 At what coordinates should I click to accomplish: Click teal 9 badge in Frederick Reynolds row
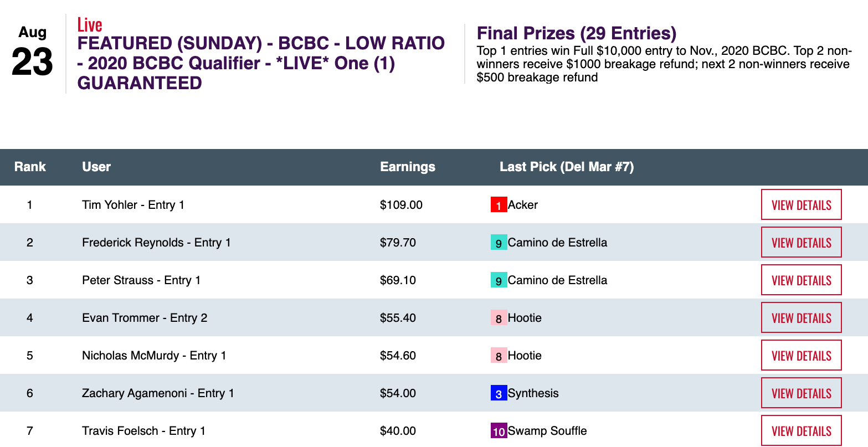click(499, 243)
